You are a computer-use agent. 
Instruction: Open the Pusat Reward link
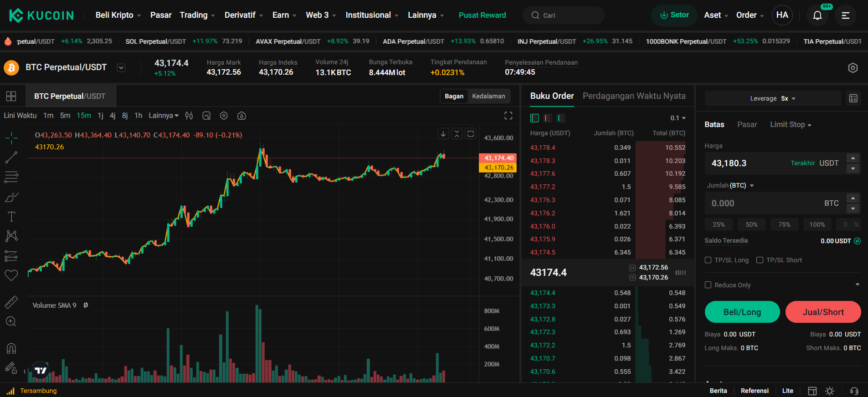click(483, 15)
